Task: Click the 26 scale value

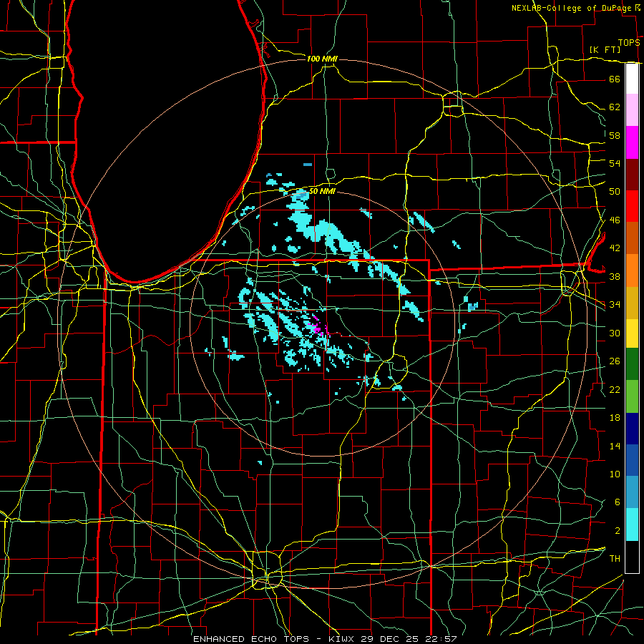Action: point(615,361)
